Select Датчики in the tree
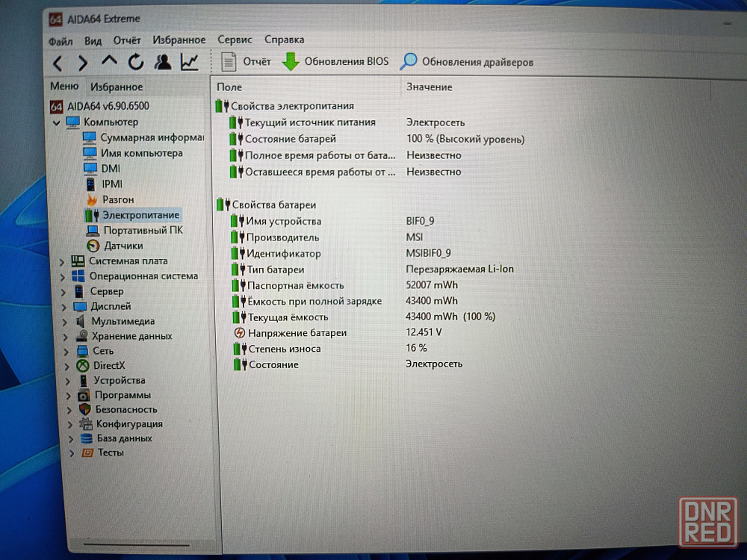The width and height of the screenshot is (747, 560). pos(123,246)
